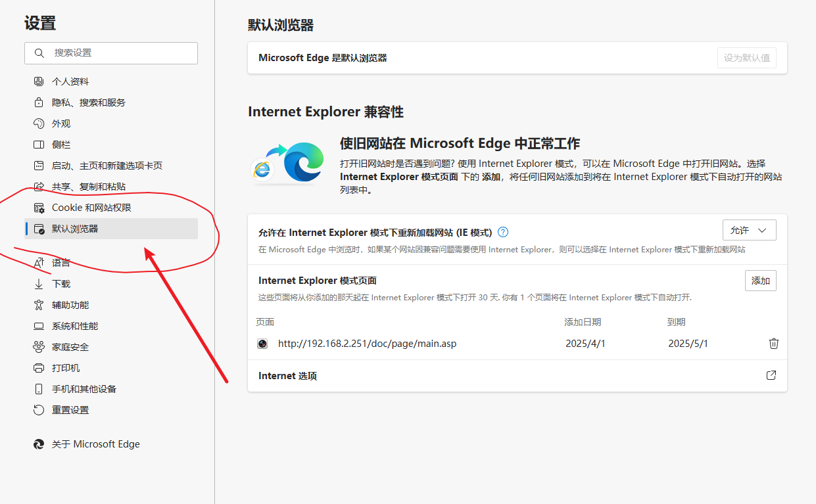Viewport: 816px width, 504px height.
Task: Click the 添加日期 column header
Action: click(583, 322)
